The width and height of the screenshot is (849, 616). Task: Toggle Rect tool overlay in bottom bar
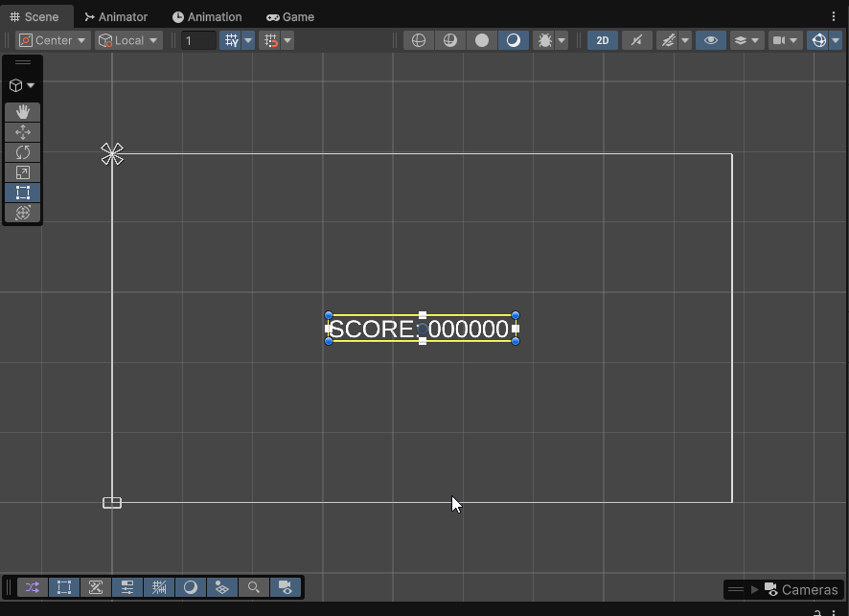(x=64, y=587)
